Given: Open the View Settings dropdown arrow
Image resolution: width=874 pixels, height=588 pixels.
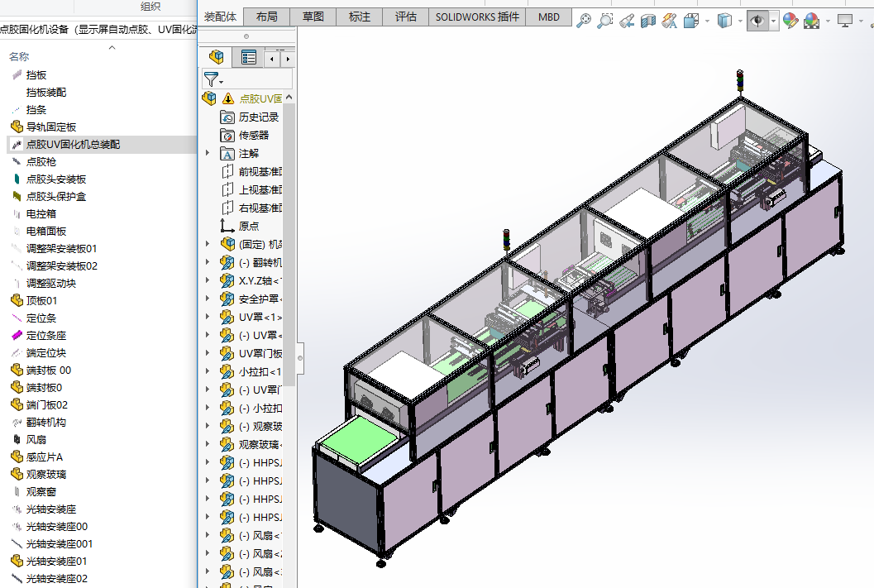Looking at the screenshot, I should pyautogui.click(x=861, y=22).
